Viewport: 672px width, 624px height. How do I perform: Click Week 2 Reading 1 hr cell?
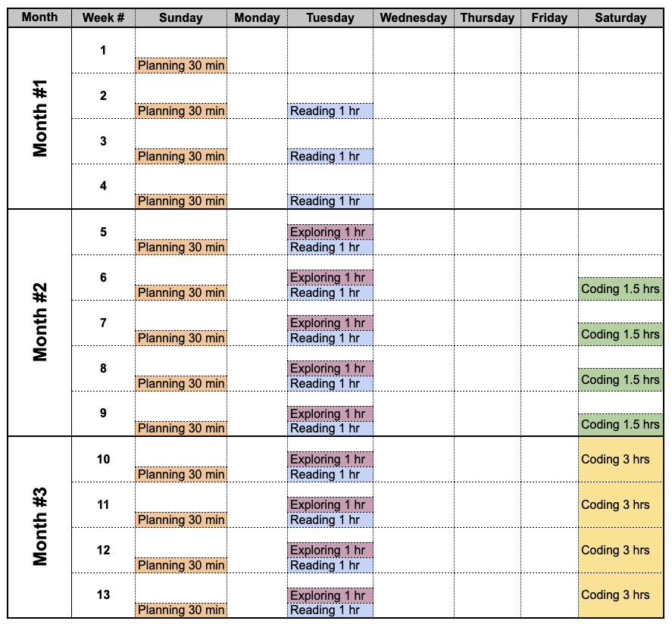click(x=330, y=111)
